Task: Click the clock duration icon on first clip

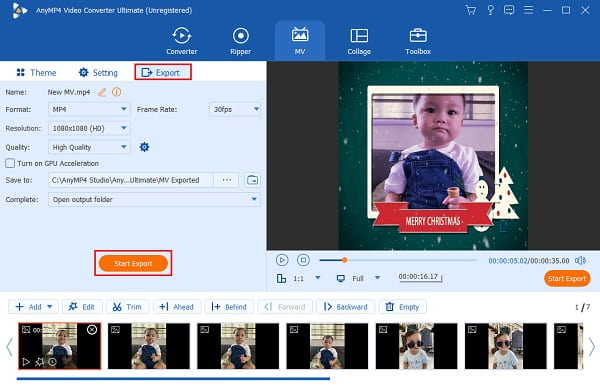Action: pos(52,362)
